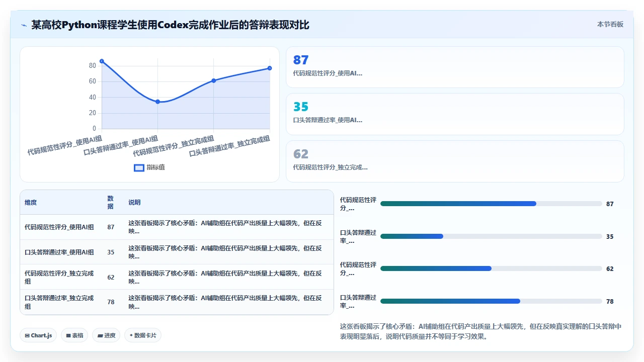This screenshot has width=644, height=362.
Task: Click the Chart.js tag chip
Action: pyautogui.click(x=38, y=335)
